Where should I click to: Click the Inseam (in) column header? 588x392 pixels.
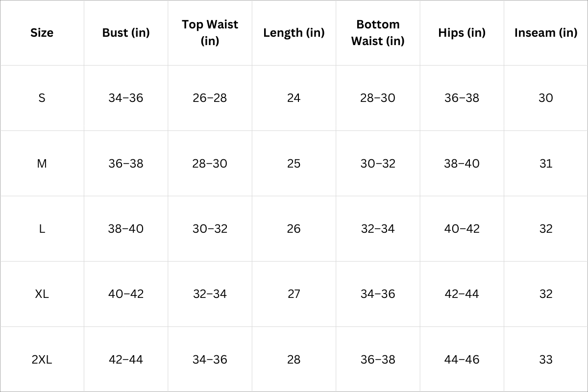point(545,33)
